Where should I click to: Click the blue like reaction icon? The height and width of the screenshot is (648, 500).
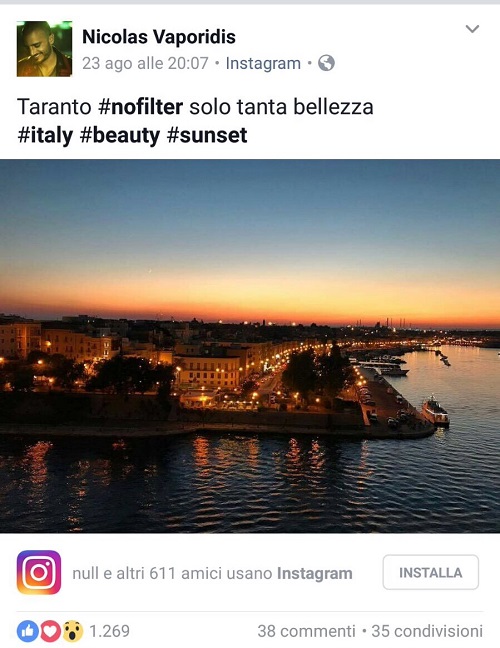(x=28, y=631)
